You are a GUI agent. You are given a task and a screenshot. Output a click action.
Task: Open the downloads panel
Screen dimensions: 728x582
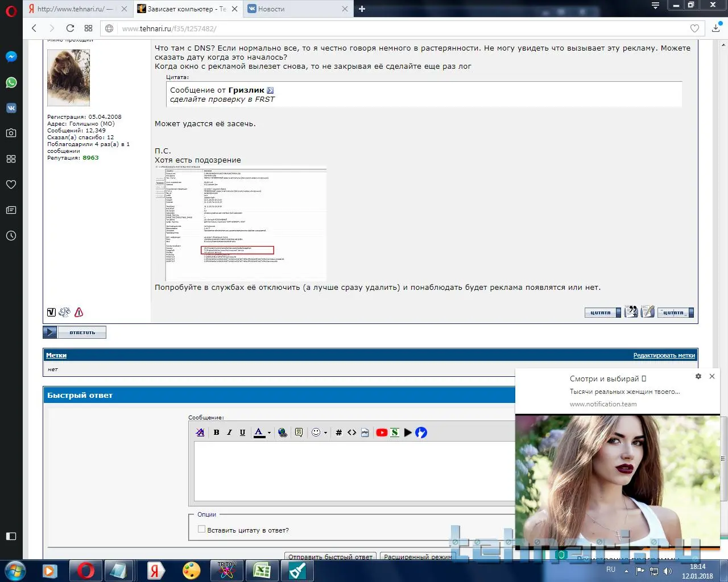(x=716, y=28)
